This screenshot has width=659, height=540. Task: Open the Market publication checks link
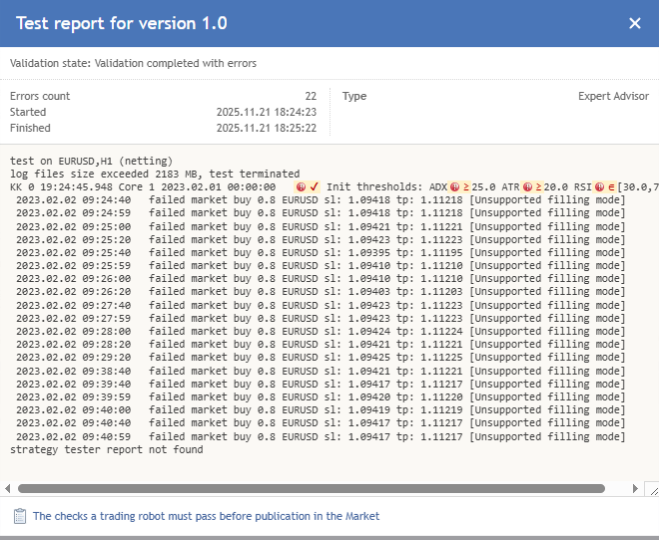[x=206, y=516]
